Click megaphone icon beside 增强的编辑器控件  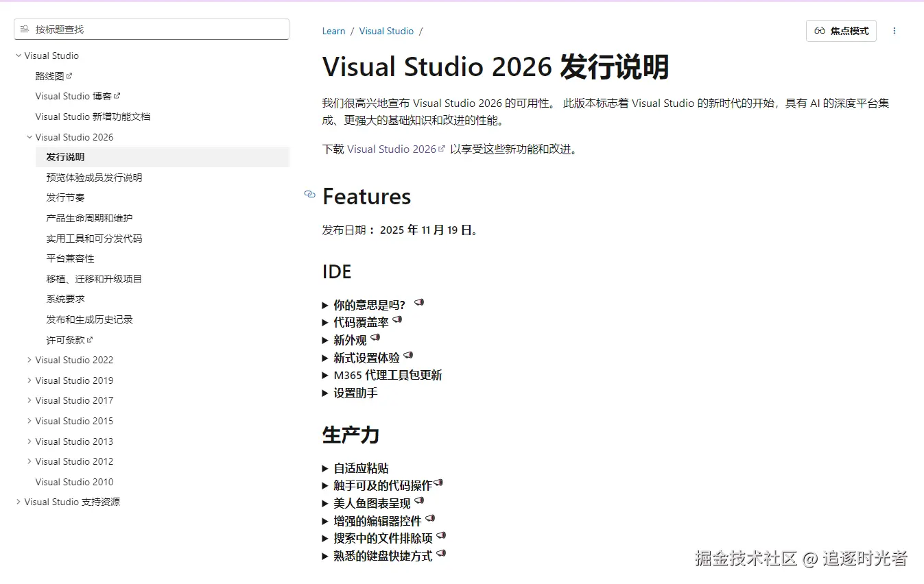coord(430,519)
